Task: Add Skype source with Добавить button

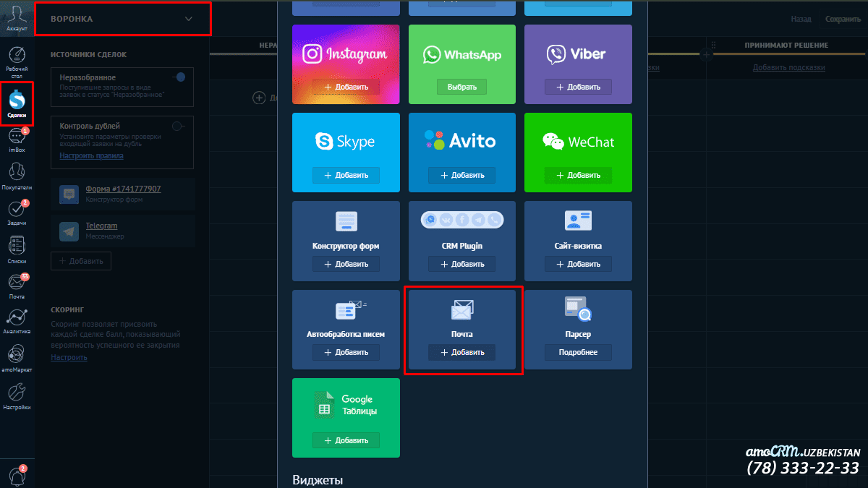Action: [346, 175]
